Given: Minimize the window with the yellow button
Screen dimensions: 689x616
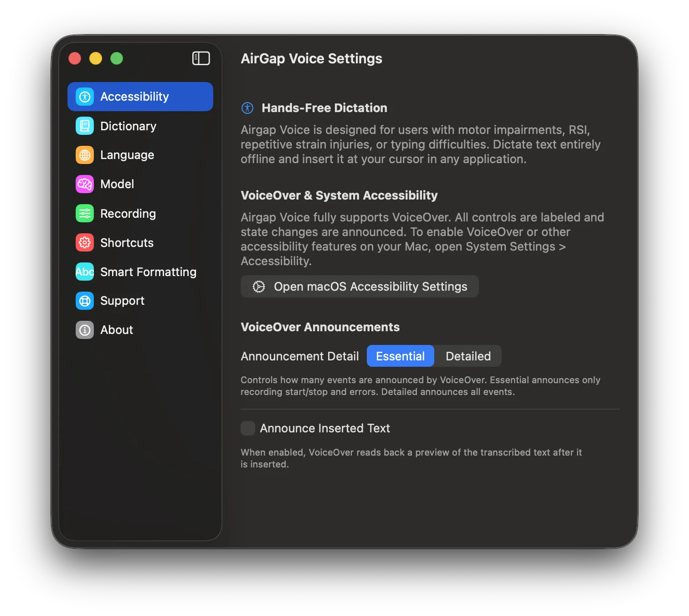Looking at the screenshot, I should 96,58.
